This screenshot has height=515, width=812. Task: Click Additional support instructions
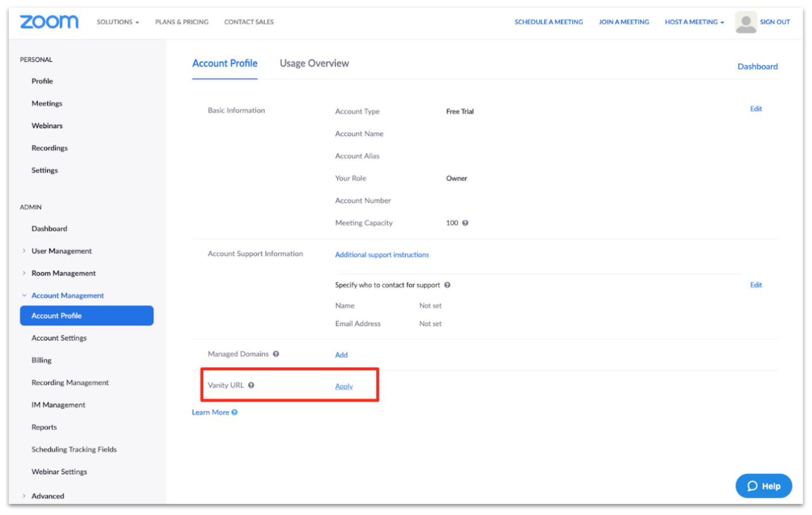pyautogui.click(x=382, y=254)
